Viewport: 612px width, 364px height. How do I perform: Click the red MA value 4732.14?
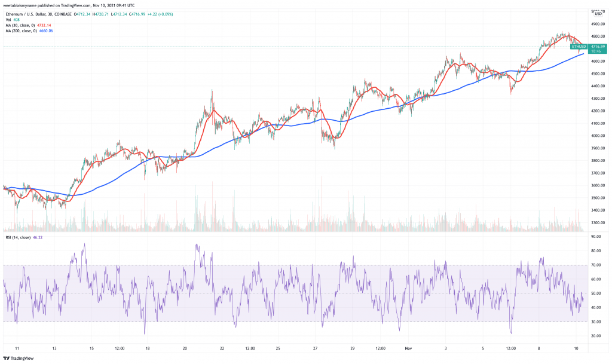click(x=44, y=25)
